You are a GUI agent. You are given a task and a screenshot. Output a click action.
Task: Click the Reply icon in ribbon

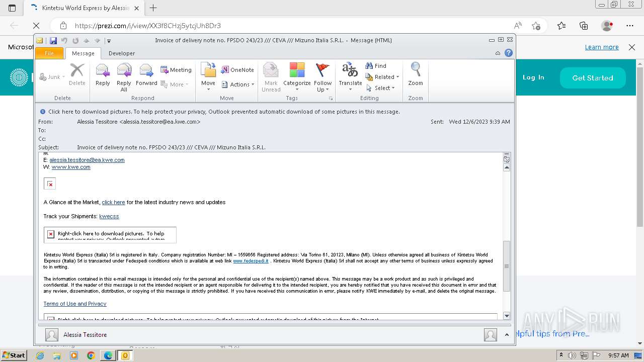click(x=103, y=75)
